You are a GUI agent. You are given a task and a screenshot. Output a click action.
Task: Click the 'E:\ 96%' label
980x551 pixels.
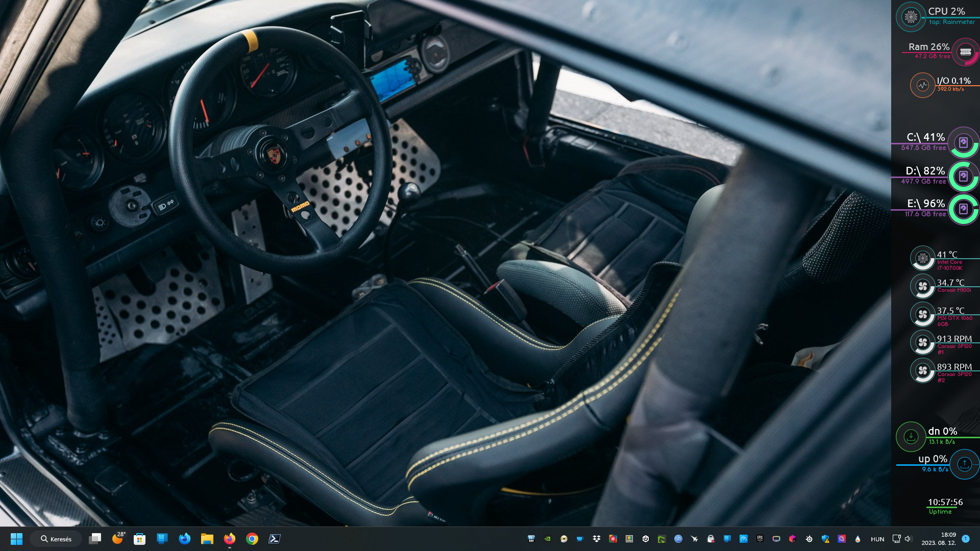click(x=926, y=203)
